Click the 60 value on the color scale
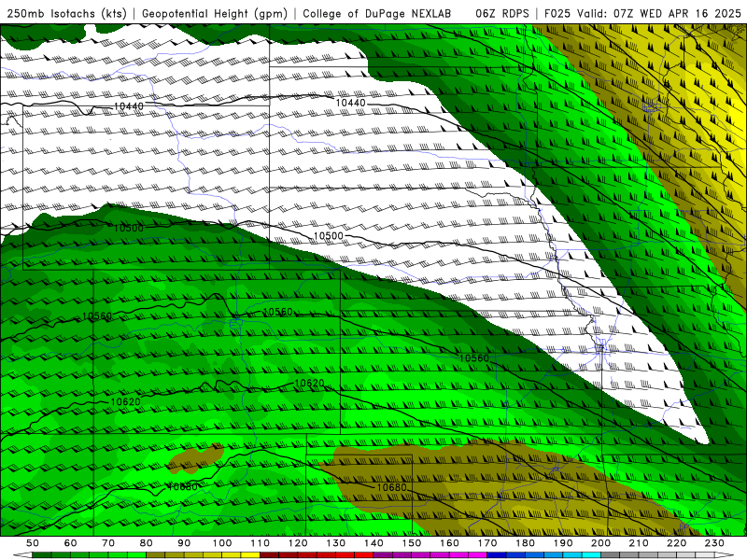747x560 pixels. click(70, 543)
